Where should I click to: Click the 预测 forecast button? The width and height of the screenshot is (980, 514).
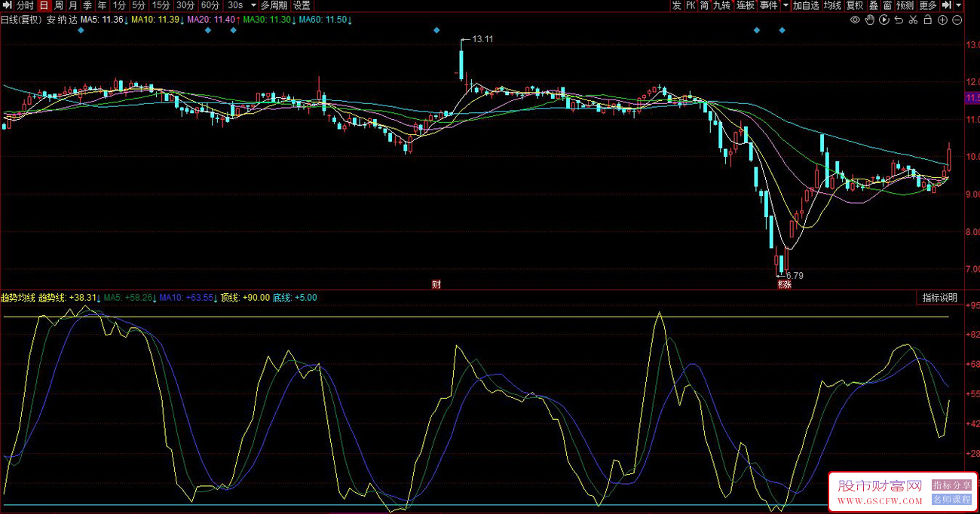point(905,5)
